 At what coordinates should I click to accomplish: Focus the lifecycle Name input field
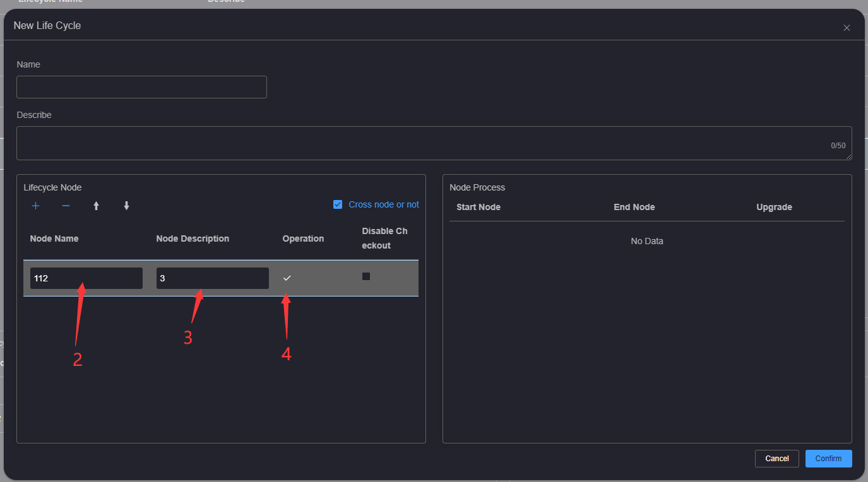click(141, 87)
